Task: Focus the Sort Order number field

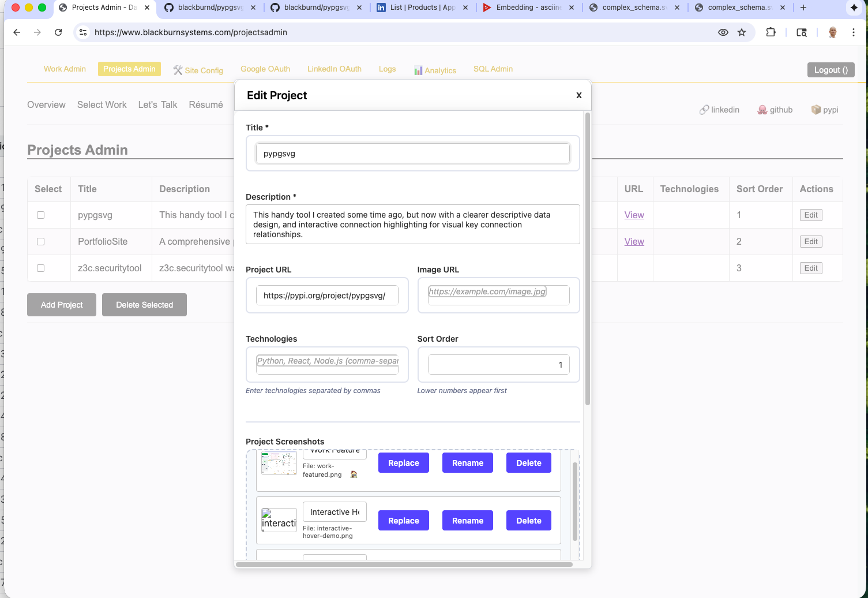Action: tap(498, 365)
